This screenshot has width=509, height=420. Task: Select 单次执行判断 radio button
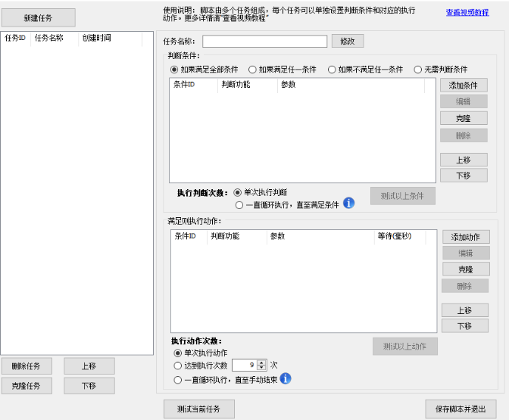pyautogui.click(x=238, y=192)
